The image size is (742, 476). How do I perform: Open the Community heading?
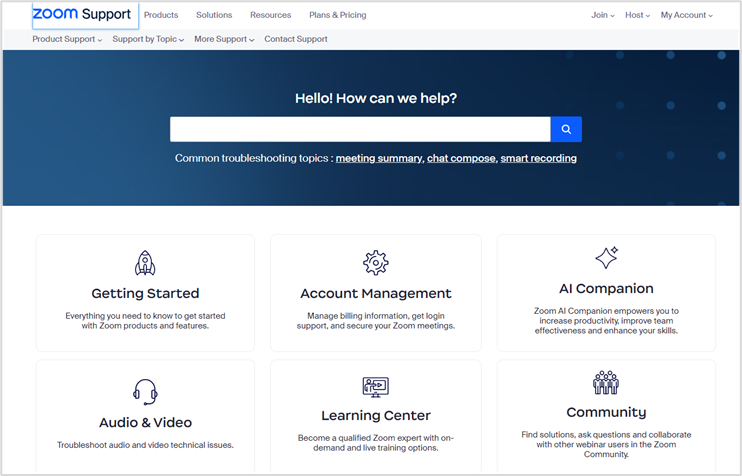tap(606, 413)
